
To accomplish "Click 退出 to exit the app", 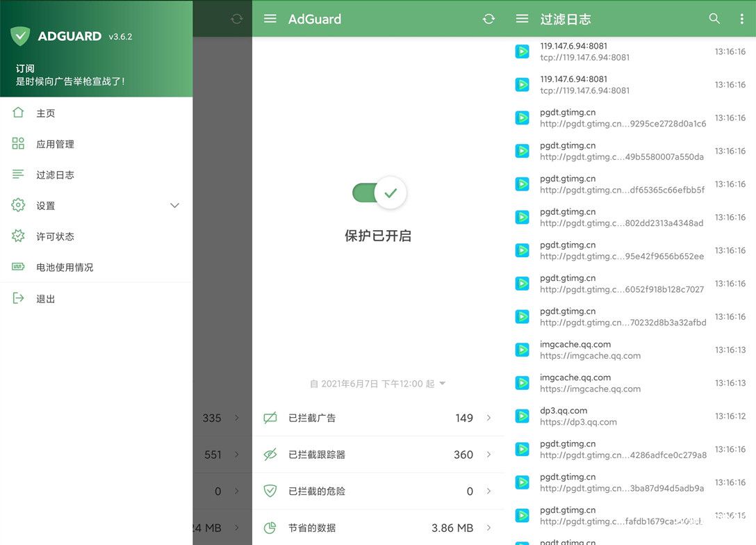I will click(46, 299).
